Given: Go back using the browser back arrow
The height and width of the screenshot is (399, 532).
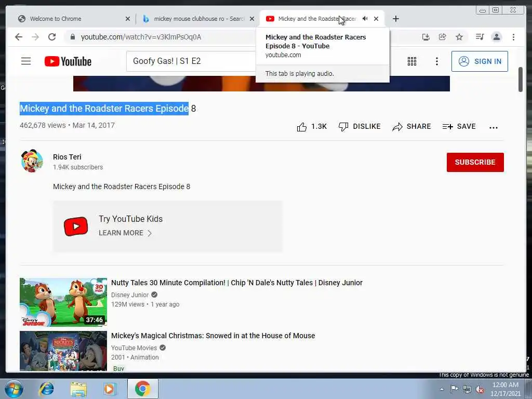Looking at the screenshot, I should click(x=19, y=37).
